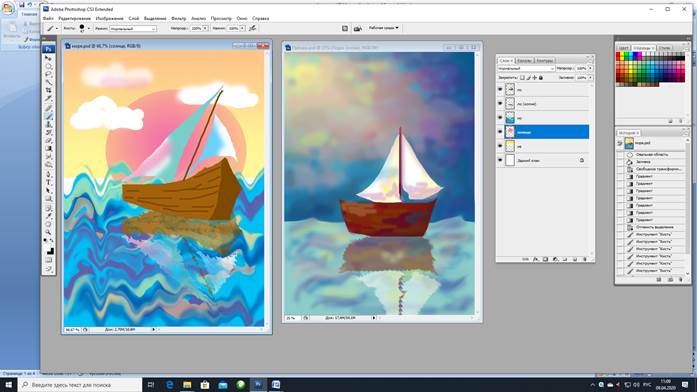Open the Нажим flow slider arrow

[x=242, y=28]
